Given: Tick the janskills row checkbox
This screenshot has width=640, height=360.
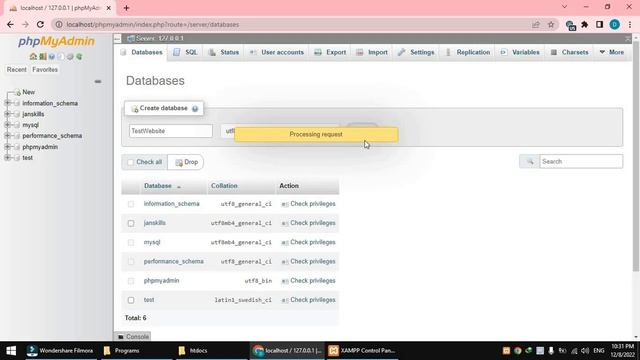Looking at the screenshot, I should pyautogui.click(x=131, y=223).
